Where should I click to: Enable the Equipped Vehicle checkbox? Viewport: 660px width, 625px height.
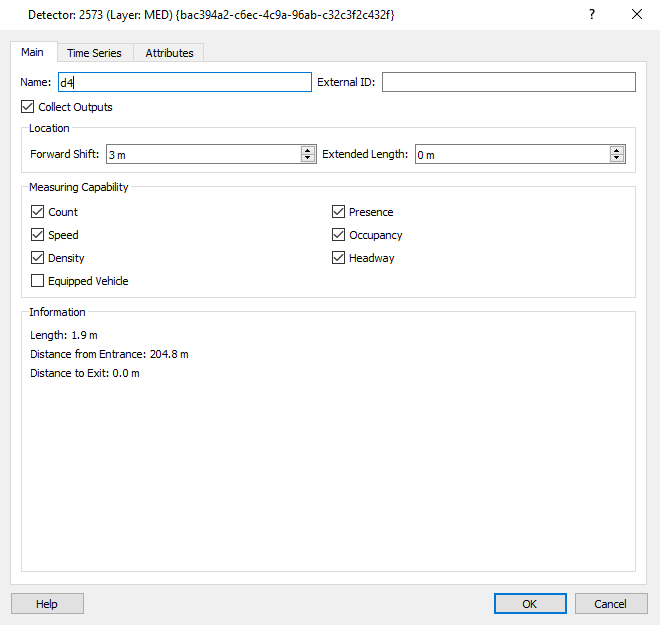(37, 281)
